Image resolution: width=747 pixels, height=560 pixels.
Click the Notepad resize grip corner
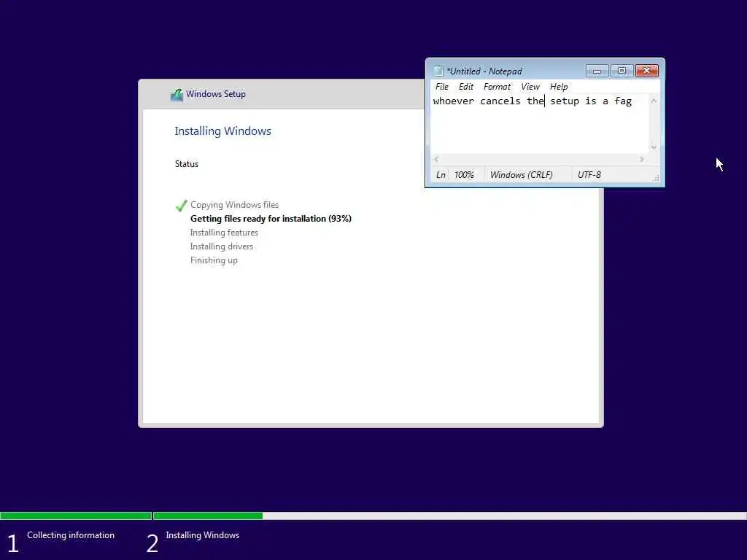click(656, 178)
